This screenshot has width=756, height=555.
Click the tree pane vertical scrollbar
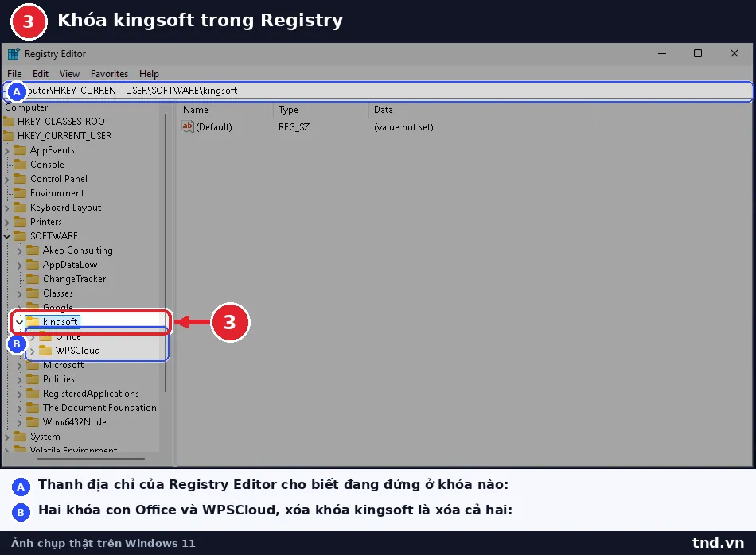[x=166, y=253]
